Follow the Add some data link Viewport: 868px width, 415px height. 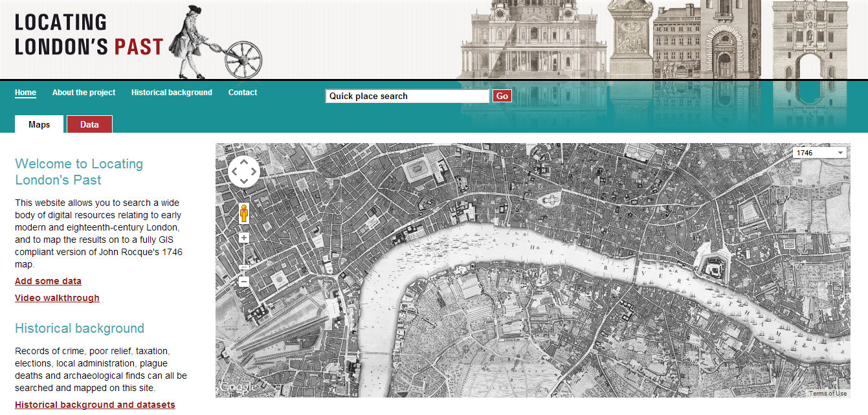pyautogui.click(x=48, y=281)
